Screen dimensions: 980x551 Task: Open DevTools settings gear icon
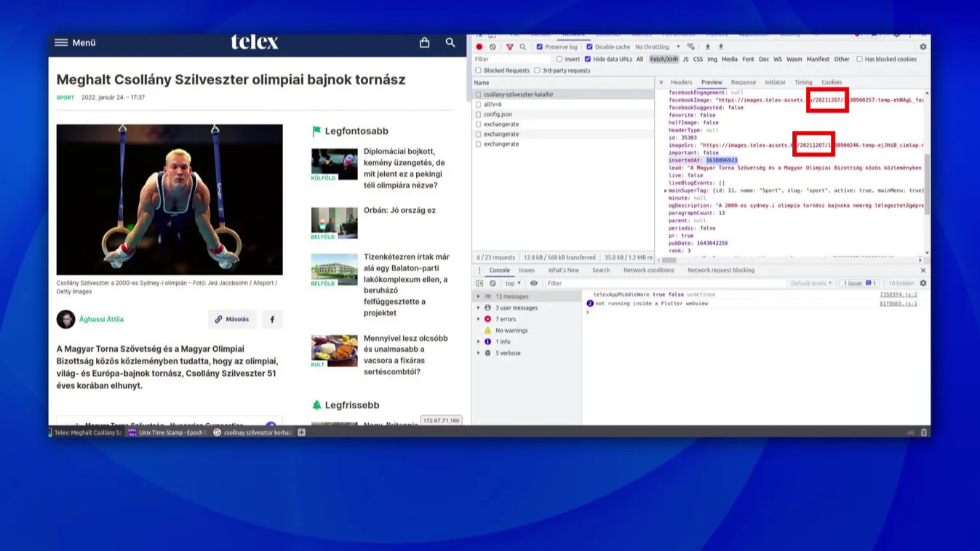[923, 46]
